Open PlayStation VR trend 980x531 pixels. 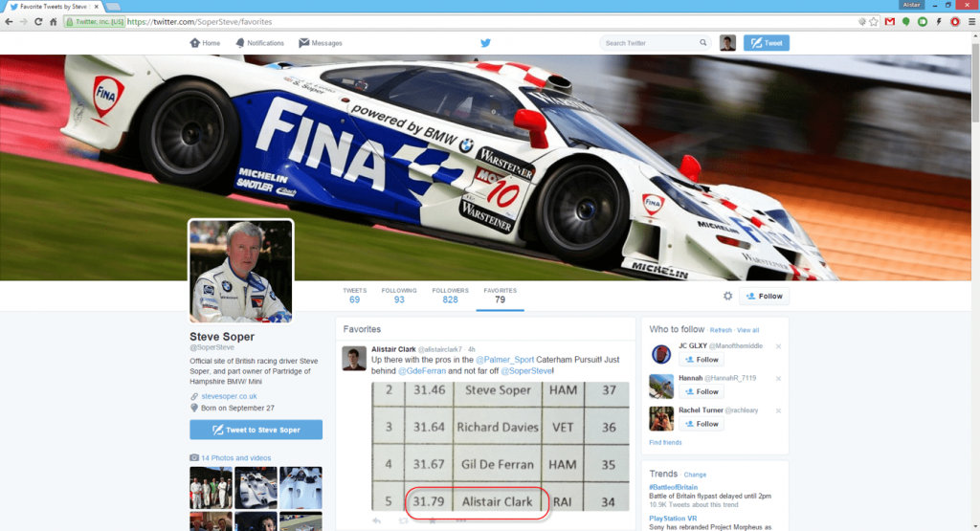click(x=673, y=519)
